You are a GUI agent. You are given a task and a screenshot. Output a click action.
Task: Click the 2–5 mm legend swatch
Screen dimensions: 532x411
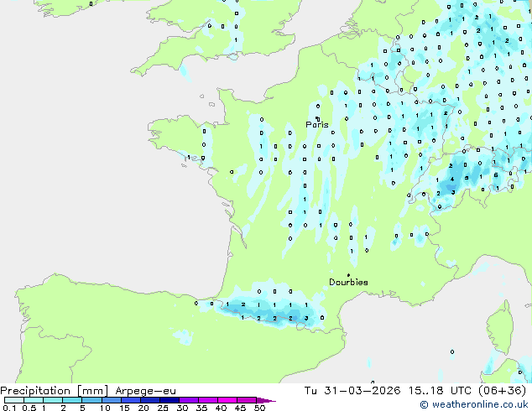[x=72, y=400]
